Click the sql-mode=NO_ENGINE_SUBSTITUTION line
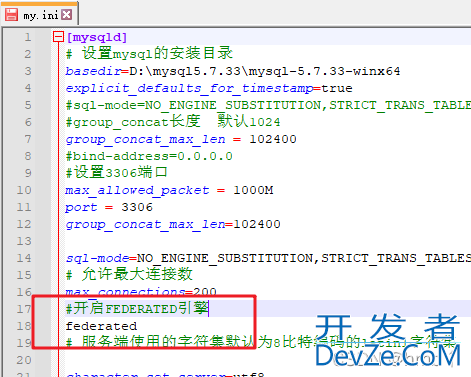Image resolution: width=471 pixels, height=377 pixels. pos(268,258)
